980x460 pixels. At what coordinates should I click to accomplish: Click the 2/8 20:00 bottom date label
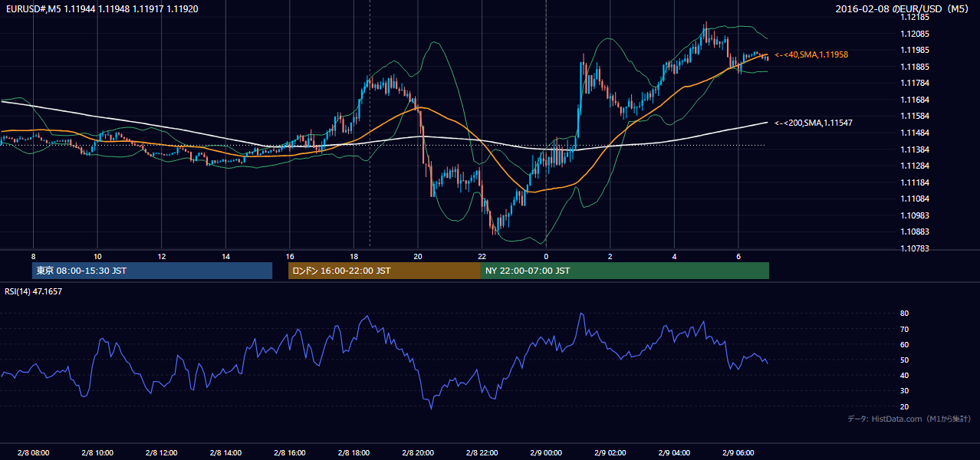click(x=418, y=453)
